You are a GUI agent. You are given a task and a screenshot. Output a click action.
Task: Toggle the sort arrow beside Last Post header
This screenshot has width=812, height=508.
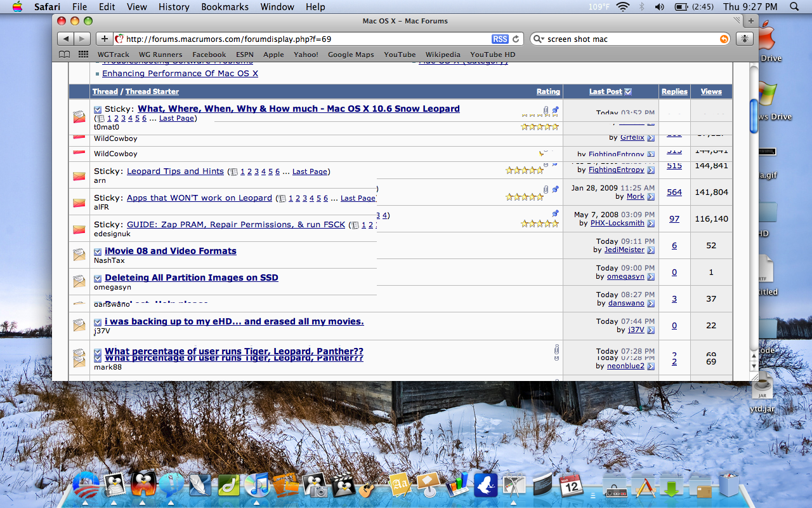click(628, 91)
